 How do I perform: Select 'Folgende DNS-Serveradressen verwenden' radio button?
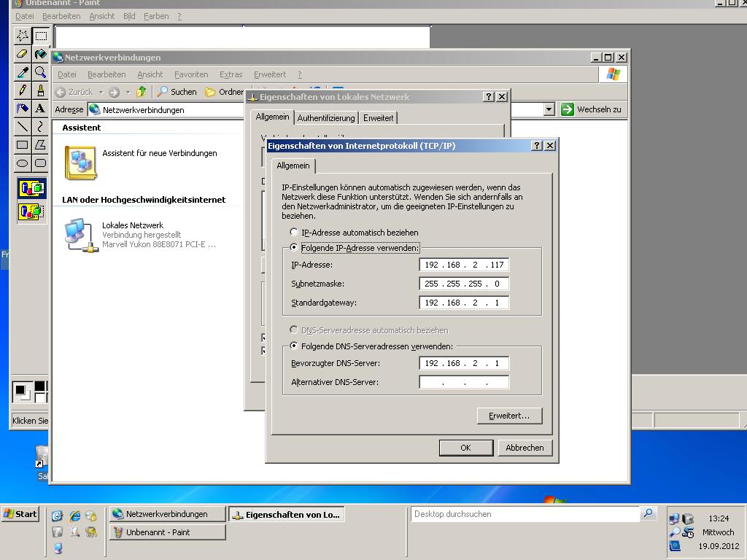294,346
